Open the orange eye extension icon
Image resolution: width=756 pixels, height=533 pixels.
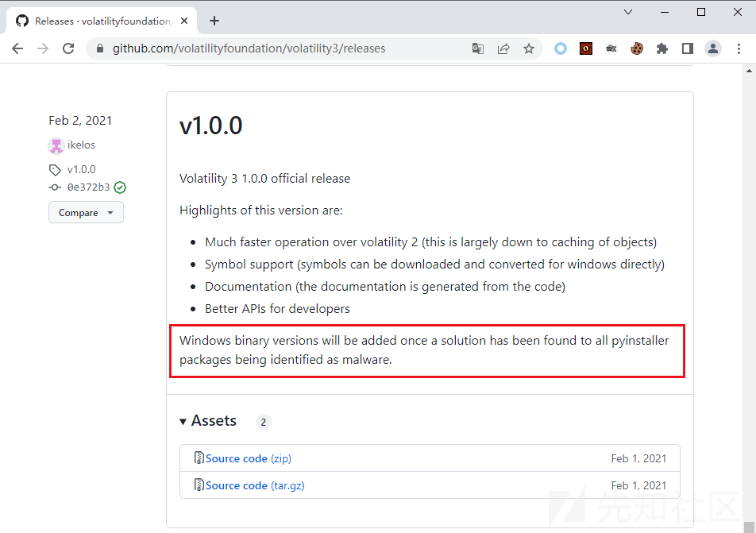[585, 48]
